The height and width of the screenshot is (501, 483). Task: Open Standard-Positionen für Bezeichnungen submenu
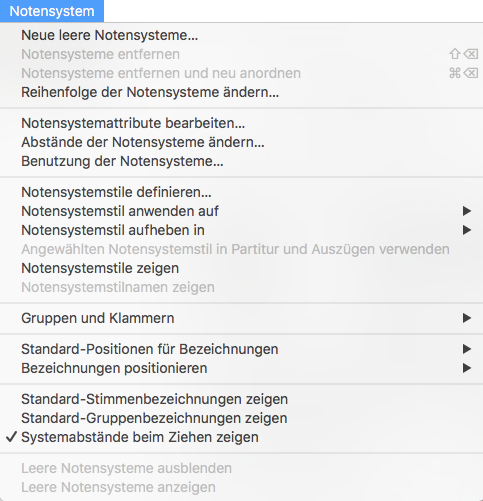pyautogui.click(x=241, y=349)
